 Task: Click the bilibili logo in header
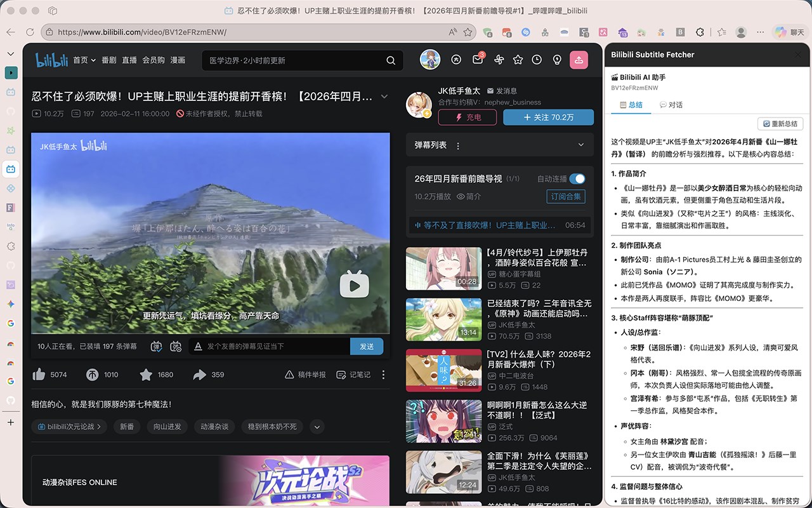click(51, 60)
